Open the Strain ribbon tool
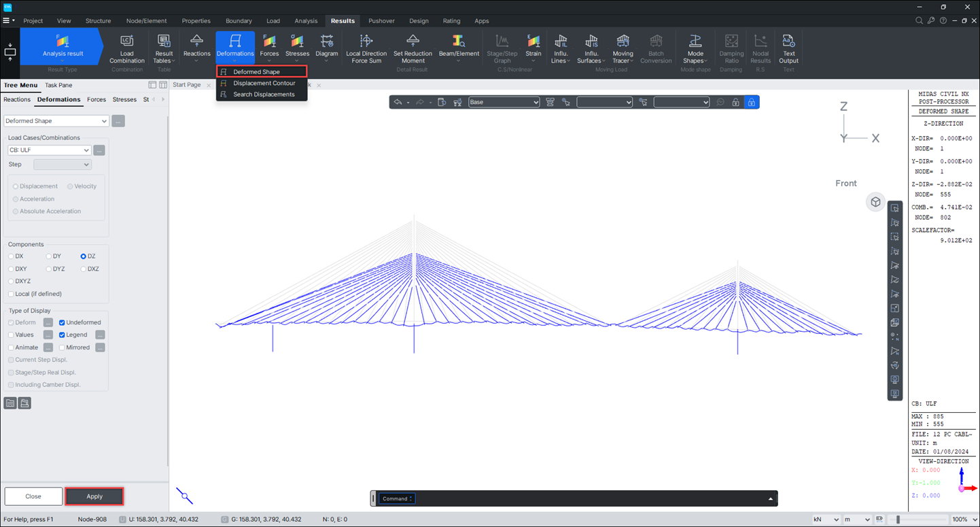 pyautogui.click(x=533, y=48)
